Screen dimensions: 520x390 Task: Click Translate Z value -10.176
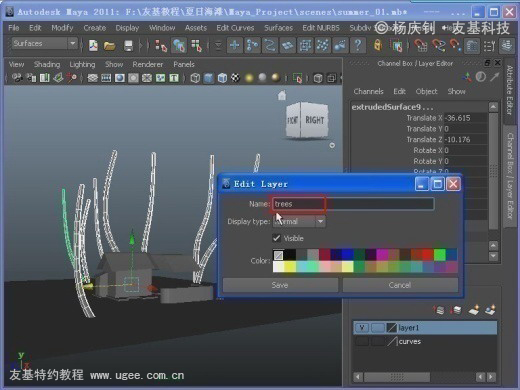466,139
